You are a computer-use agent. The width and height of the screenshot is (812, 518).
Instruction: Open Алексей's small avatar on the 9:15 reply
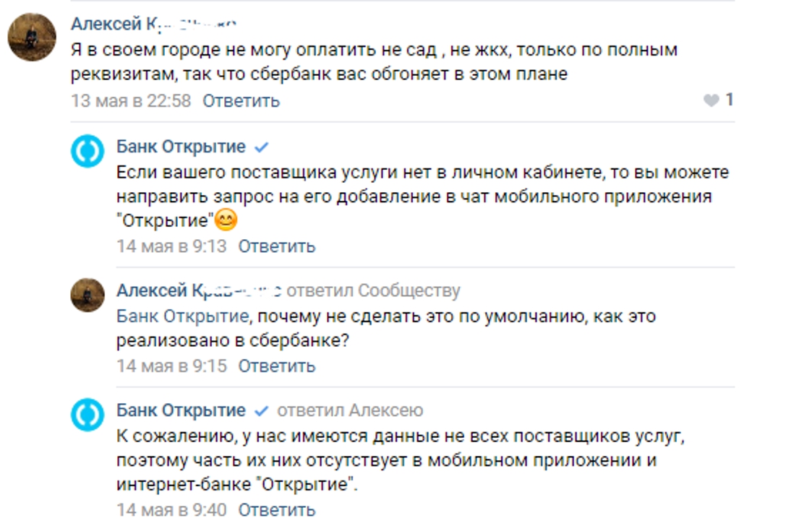pyautogui.click(x=87, y=295)
